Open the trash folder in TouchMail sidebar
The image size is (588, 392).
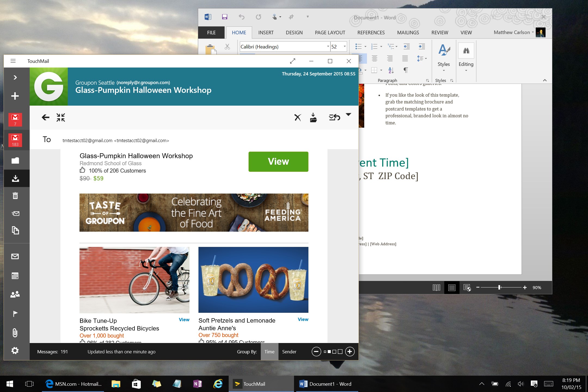[15, 196]
